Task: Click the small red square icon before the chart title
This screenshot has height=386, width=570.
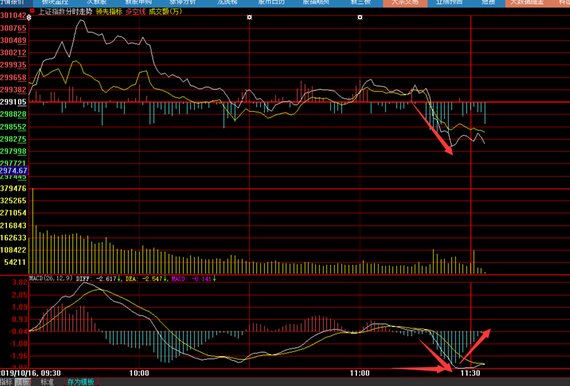Action: [x=32, y=11]
